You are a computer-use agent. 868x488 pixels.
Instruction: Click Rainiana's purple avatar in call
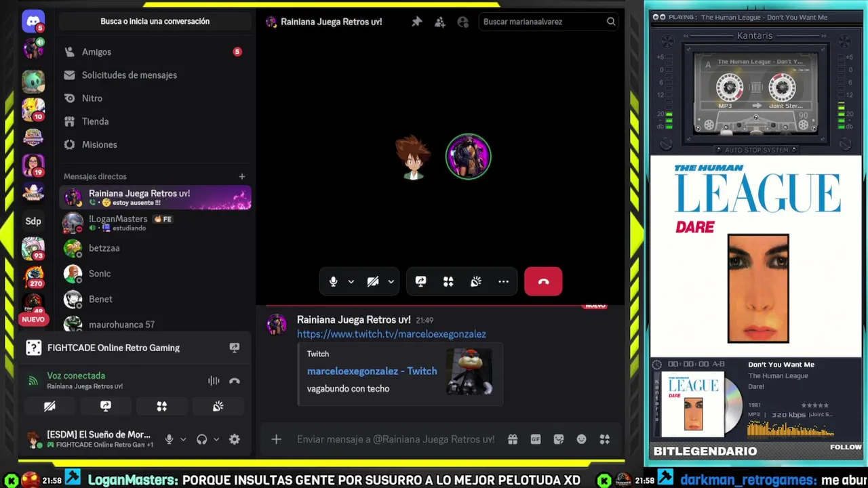click(468, 157)
